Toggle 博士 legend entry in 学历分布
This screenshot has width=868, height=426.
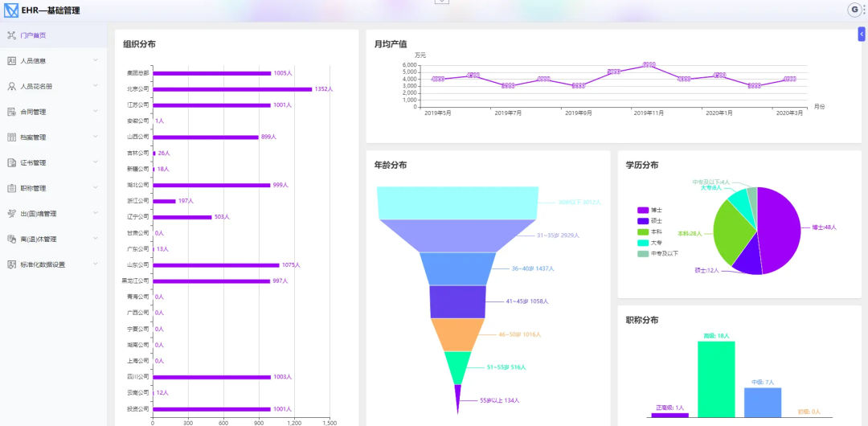(650, 211)
